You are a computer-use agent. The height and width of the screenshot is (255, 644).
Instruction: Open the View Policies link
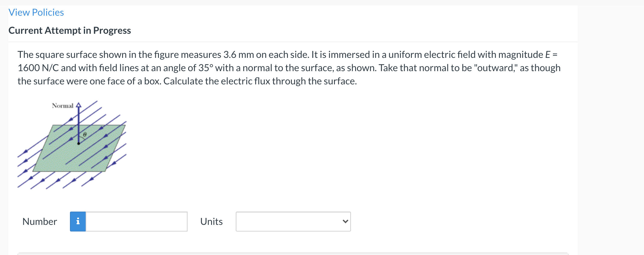tap(36, 12)
